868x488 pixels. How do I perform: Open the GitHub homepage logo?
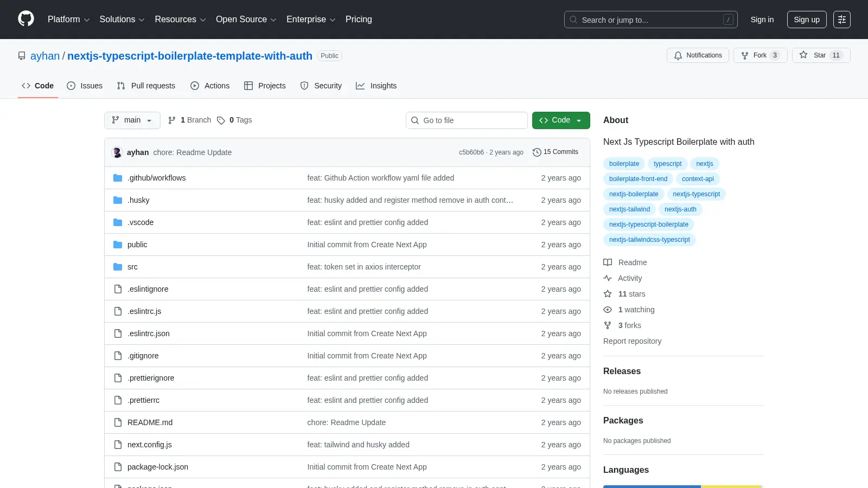(x=26, y=19)
